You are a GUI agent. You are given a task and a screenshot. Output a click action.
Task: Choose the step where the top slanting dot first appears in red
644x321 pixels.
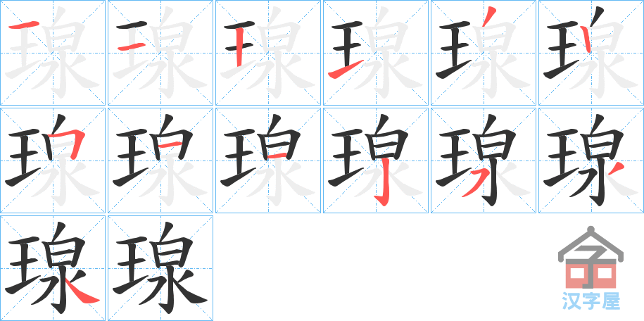coord(483,53)
